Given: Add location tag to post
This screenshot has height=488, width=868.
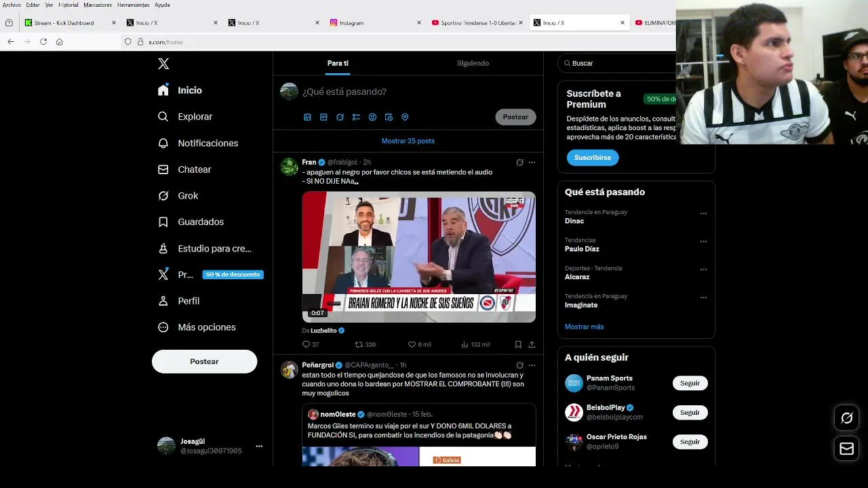Looking at the screenshot, I should (405, 117).
